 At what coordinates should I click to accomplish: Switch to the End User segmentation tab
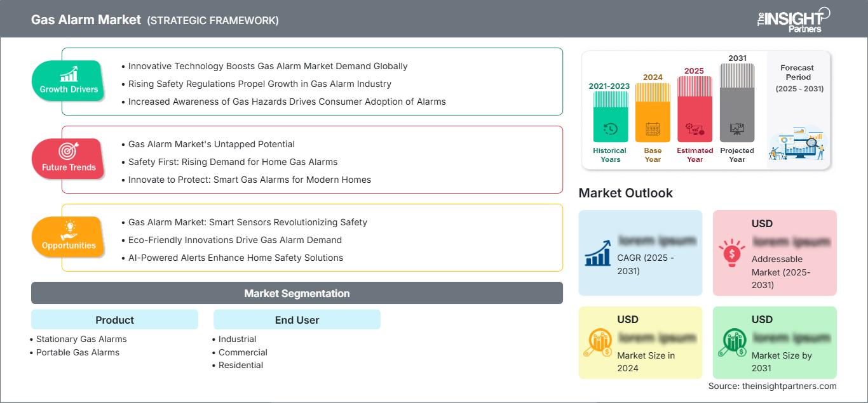296,319
